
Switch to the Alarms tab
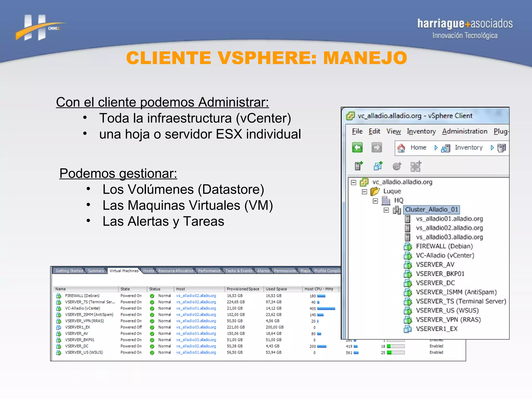coord(263,271)
